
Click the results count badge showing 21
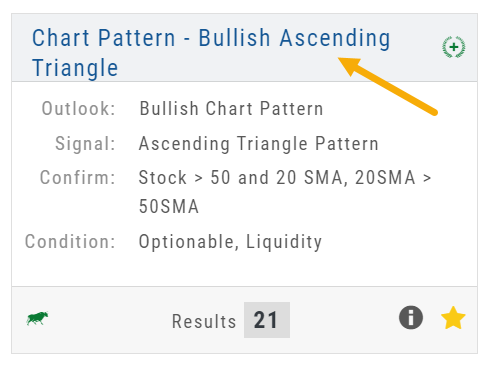(x=267, y=320)
